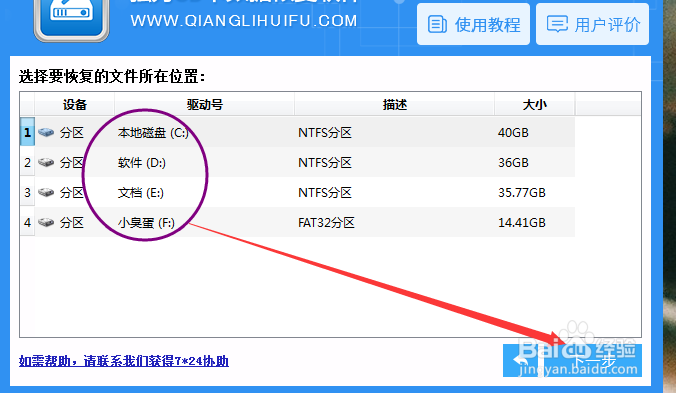
Task: Choose 文档 (E:) partition
Action: click(141, 193)
